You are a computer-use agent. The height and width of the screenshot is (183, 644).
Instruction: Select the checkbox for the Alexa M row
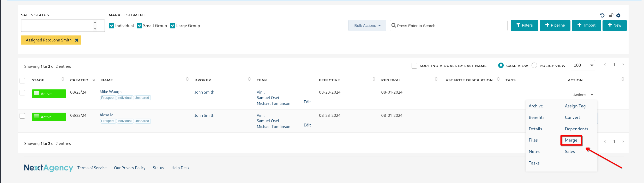click(x=22, y=116)
